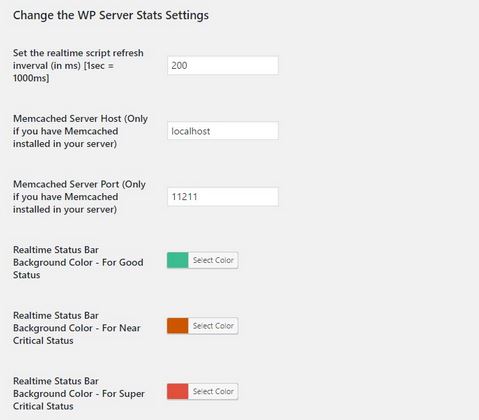
Task: Open Select Color for Good Status
Action: (x=213, y=260)
